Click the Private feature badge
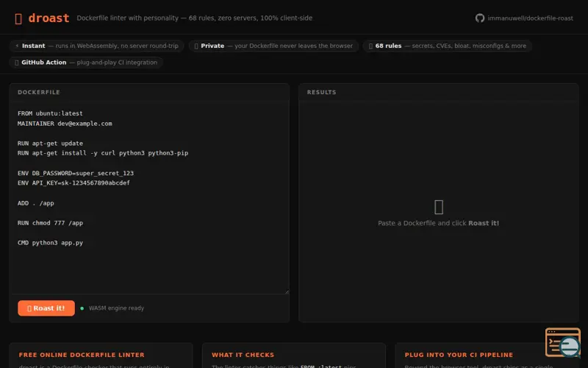Viewport: 588px width, 368px height. tap(273, 46)
